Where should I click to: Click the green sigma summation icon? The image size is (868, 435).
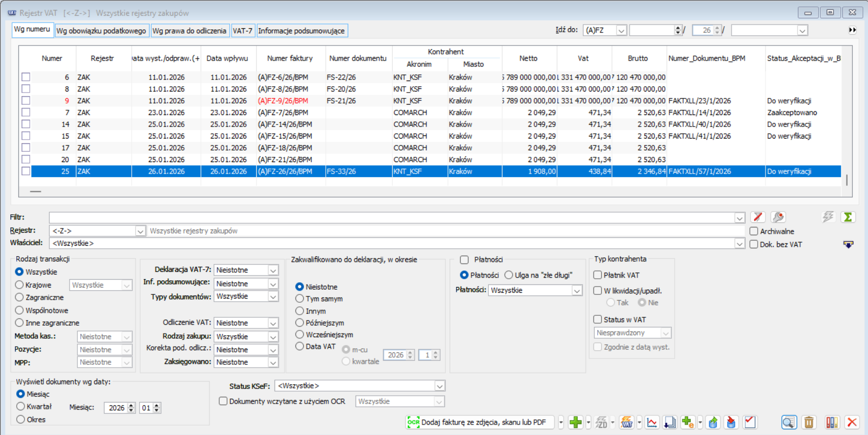[x=848, y=217]
